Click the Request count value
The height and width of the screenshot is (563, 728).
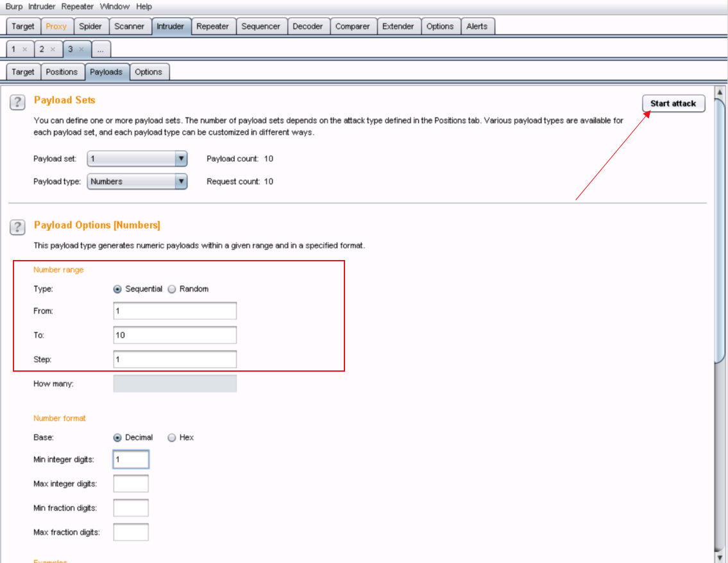[x=268, y=182]
